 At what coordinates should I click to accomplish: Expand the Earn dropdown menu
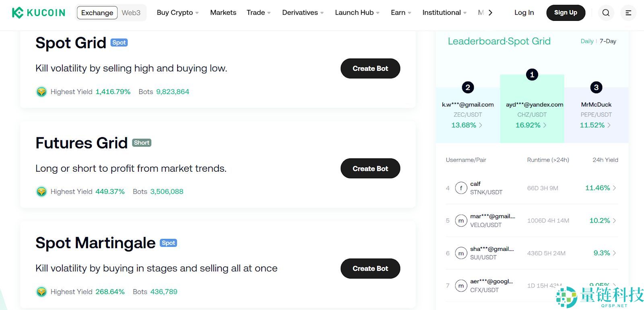(401, 12)
